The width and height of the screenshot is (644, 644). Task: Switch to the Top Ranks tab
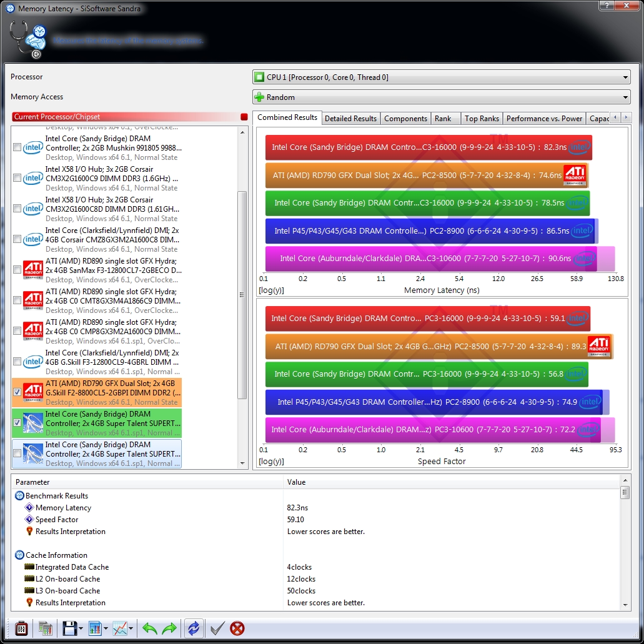482,119
